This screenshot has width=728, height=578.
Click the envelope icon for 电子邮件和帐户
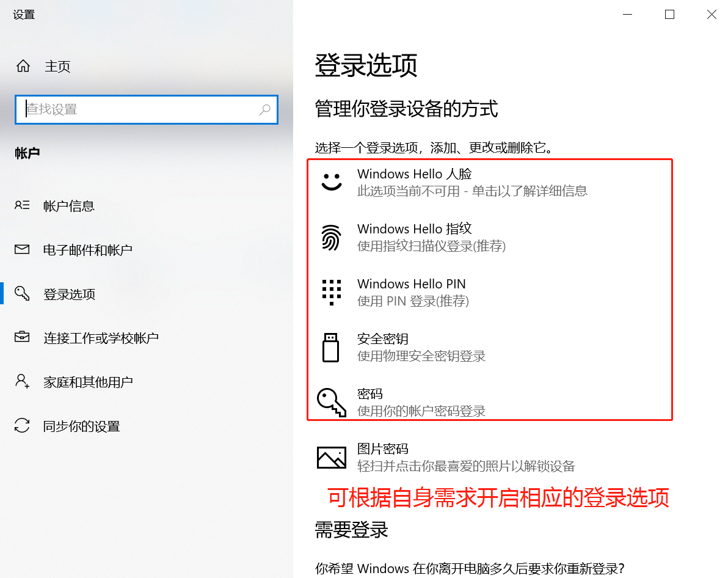[22, 249]
